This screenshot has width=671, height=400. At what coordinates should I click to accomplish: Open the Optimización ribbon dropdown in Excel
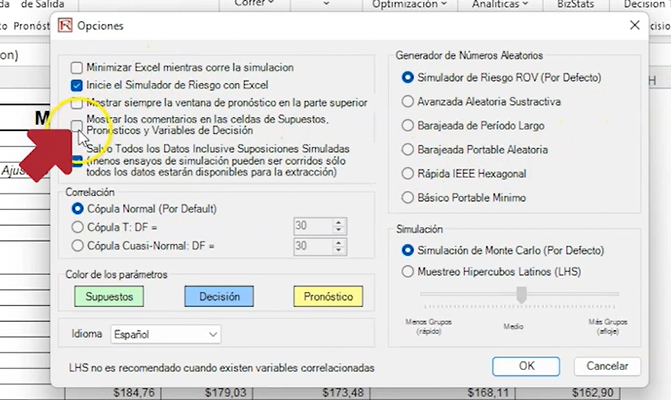pos(409,4)
